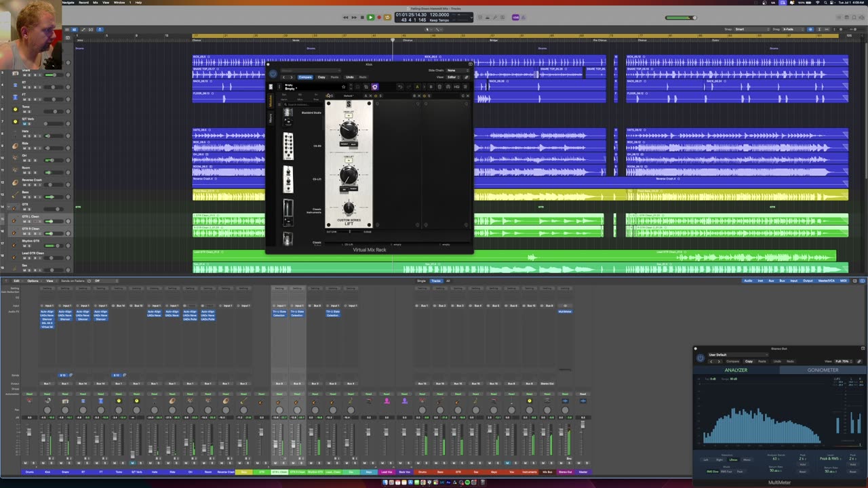Toggle the MultiMeter plugin power button
Image resolution: width=868 pixels, height=488 pixels.
pos(701,358)
